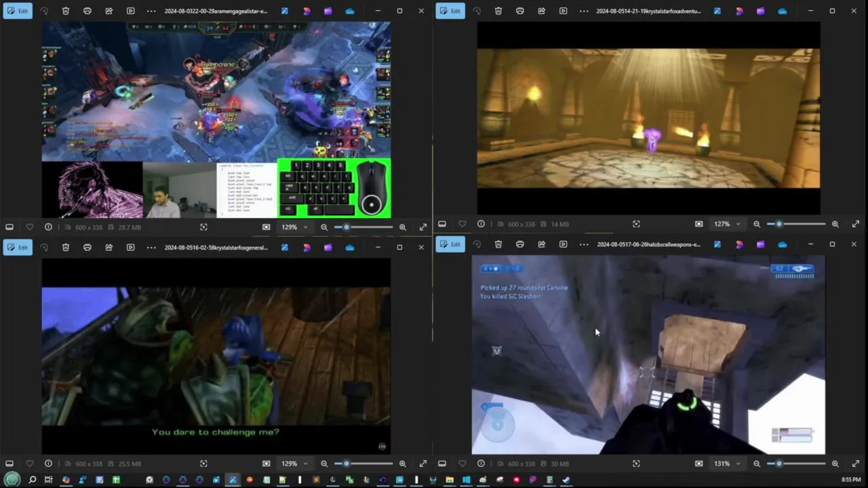Image resolution: width=868 pixels, height=488 pixels.
Task: Open the 129% zoom dropdown for krystalstarfoxgeneral
Action: 295,464
